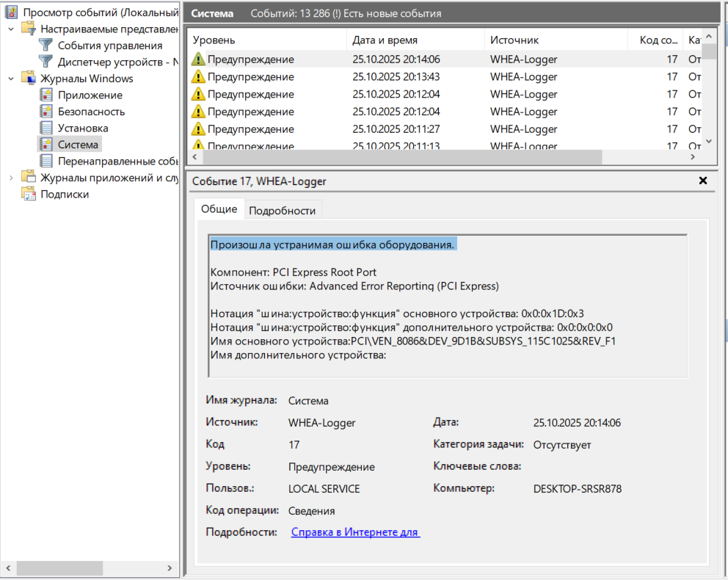Click the event list vertical scrollbar down arrow

(708, 141)
